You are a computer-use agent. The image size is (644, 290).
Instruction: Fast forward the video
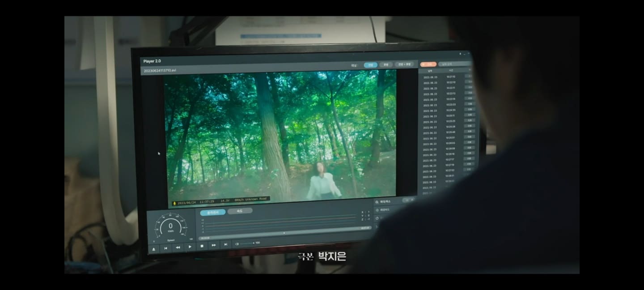[214, 245]
